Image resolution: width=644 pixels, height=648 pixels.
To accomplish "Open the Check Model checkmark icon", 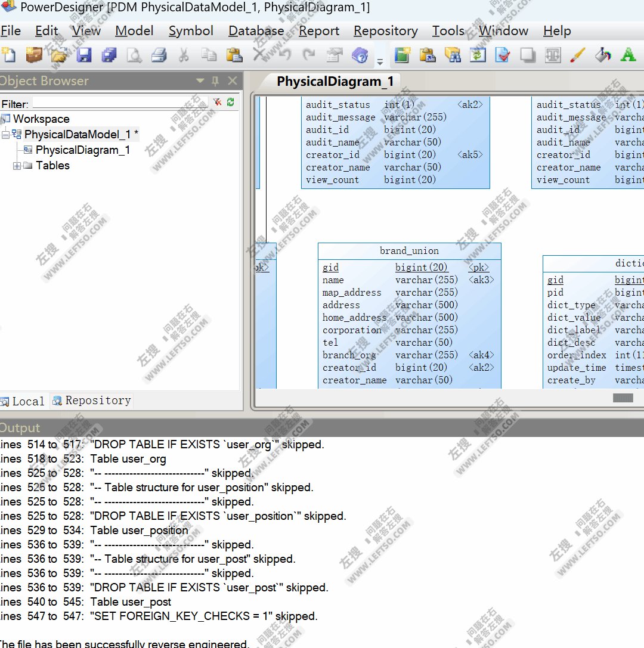I will click(502, 55).
